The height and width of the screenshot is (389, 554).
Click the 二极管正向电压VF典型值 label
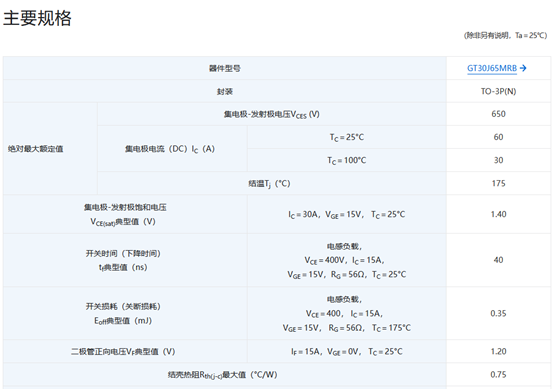coord(123,352)
